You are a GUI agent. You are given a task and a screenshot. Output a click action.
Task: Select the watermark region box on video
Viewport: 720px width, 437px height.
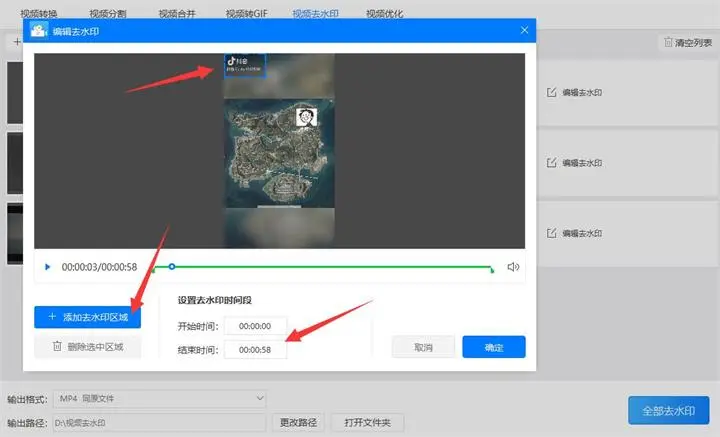pyautogui.click(x=245, y=66)
